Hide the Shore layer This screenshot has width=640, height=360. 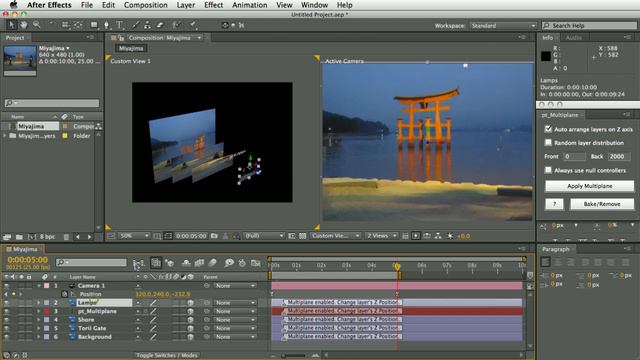(7, 320)
